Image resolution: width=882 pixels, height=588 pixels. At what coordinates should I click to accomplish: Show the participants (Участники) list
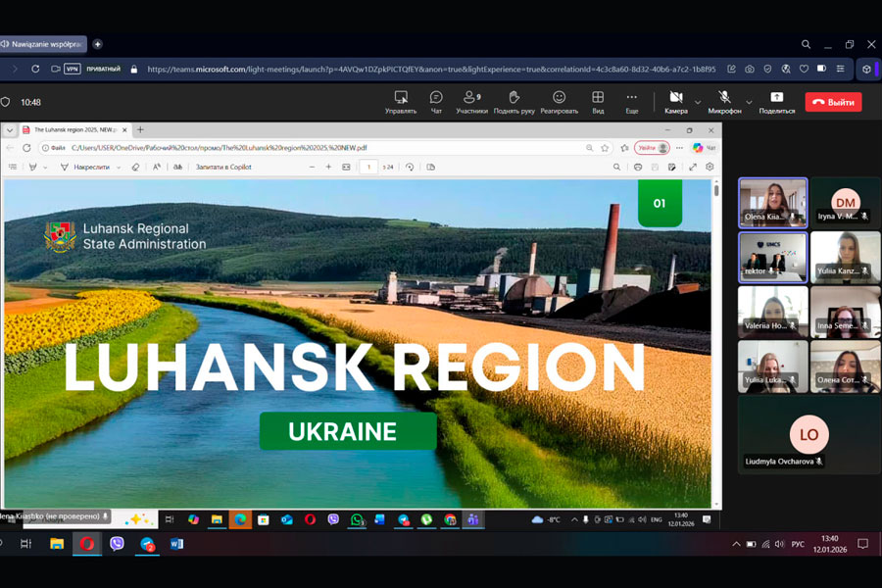tap(471, 101)
